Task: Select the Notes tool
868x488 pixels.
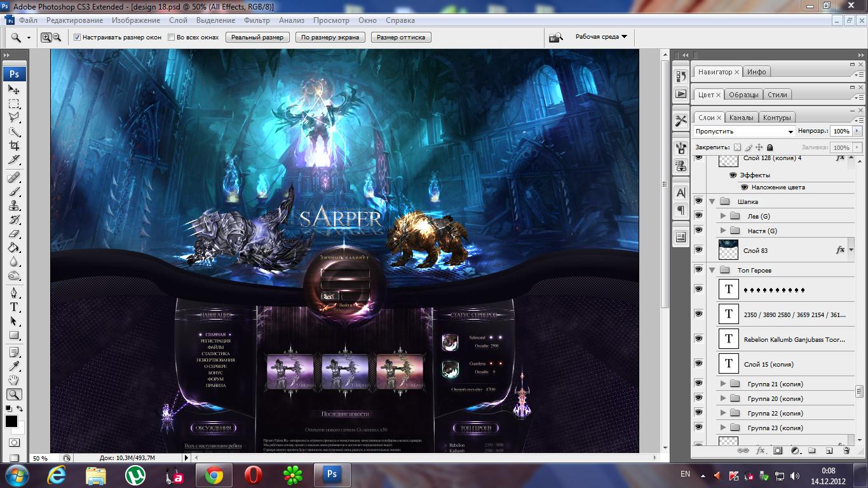Action: click(x=14, y=352)
